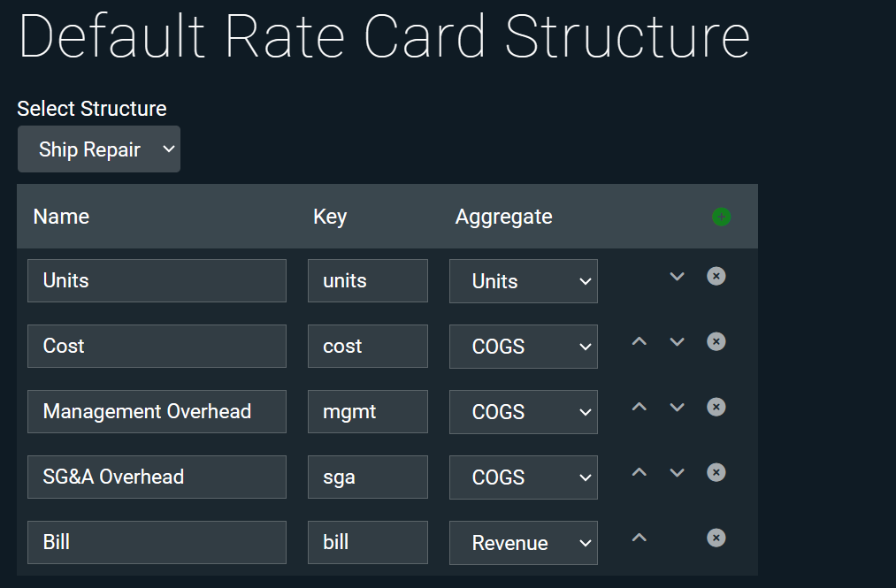Open the Ship Repair structure dropdown
This screenshot has width=896, height=588.
tap(99, 149)
